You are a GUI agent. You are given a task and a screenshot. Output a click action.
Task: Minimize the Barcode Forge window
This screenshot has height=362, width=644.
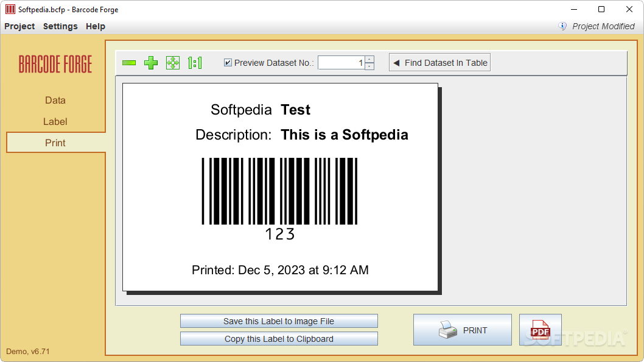(x=574, y=9)
